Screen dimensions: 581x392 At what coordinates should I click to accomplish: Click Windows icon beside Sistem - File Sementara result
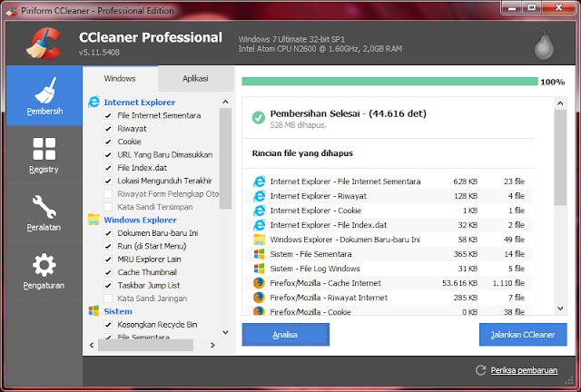(x=259, y=254)
